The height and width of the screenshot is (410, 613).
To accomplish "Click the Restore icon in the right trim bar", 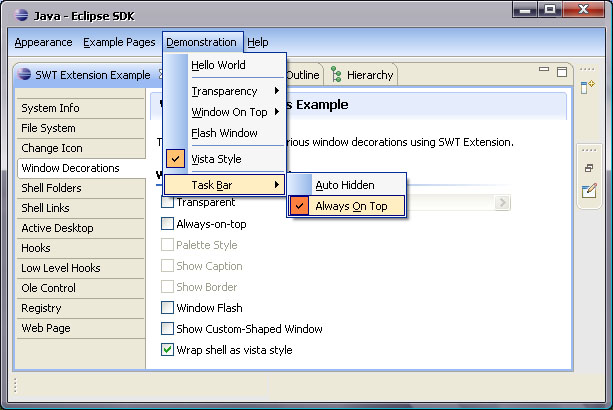I will (x=588, y=168).
